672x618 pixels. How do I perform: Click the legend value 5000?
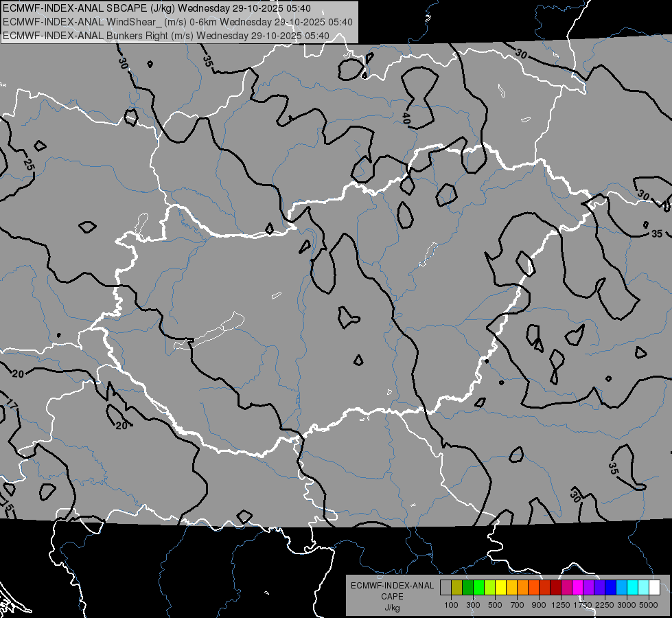[x=649, y=605]
